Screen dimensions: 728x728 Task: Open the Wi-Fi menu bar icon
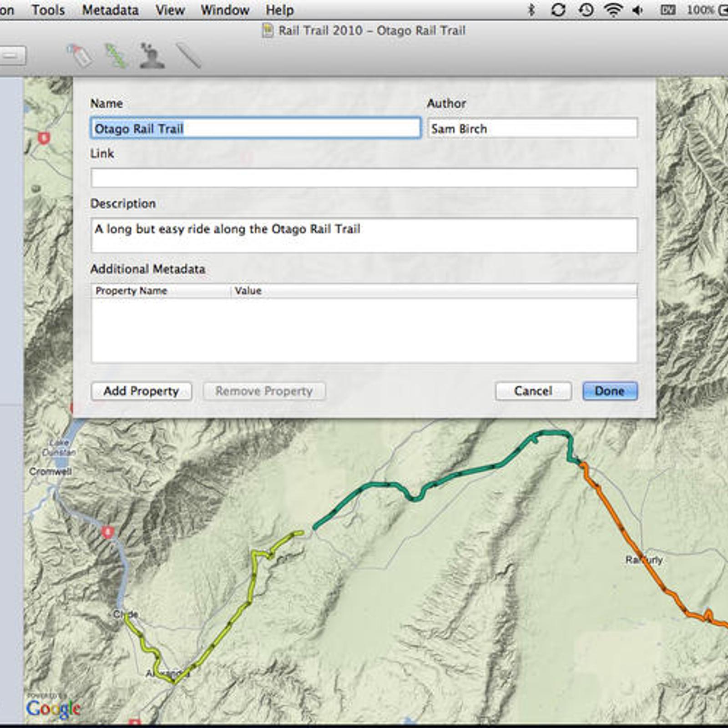click(613, 10)
